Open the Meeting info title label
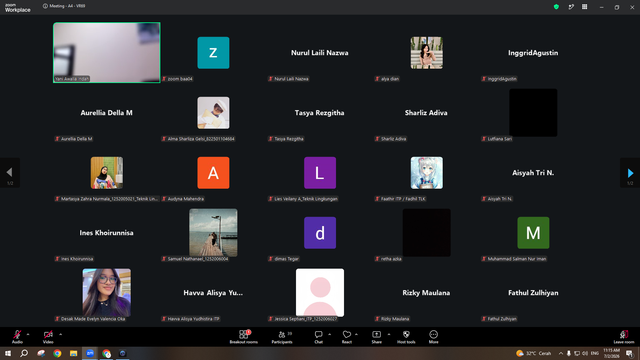Screen dimensions: 640x360 (x=64, y=6)
